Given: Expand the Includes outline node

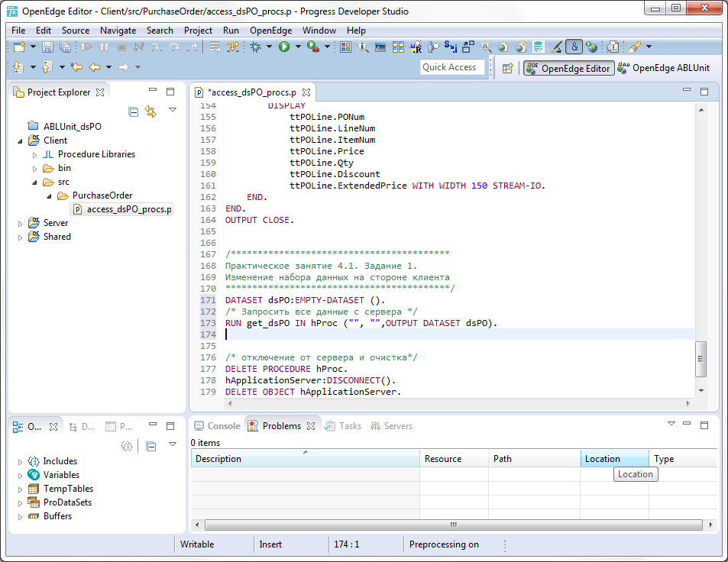Looking at the screenshot, I should pyautogui.click(x=20, y=462).
